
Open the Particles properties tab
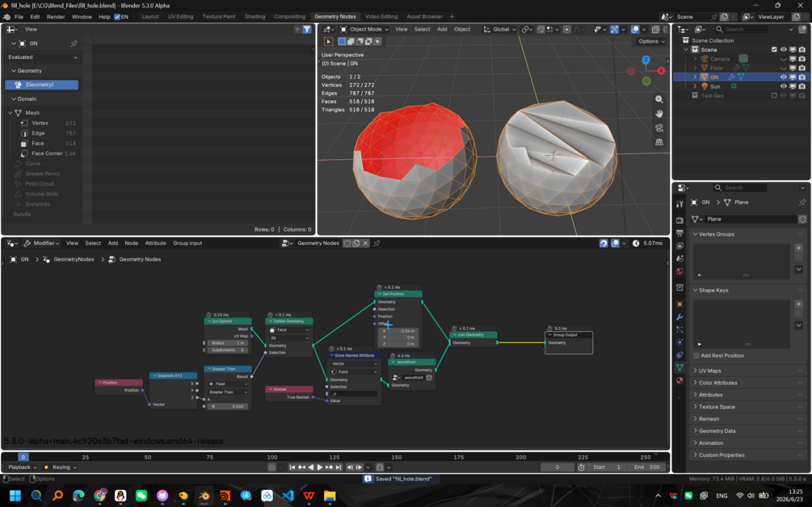coord(679,329)
